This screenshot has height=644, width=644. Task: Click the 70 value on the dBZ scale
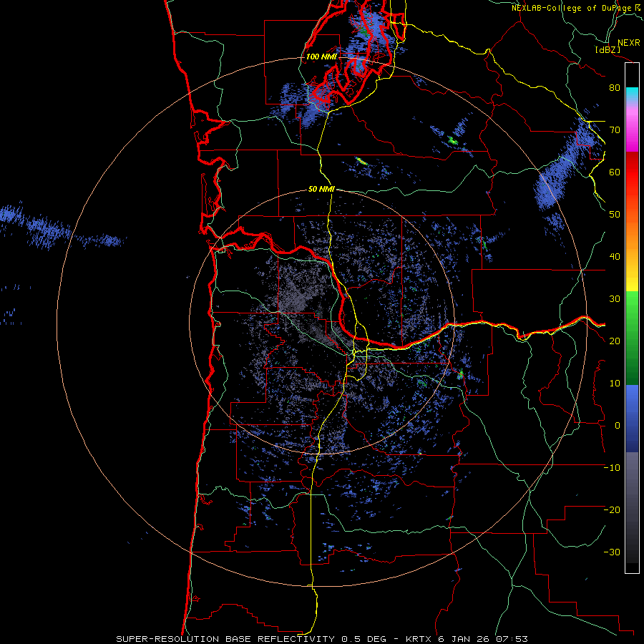(615, 130)
